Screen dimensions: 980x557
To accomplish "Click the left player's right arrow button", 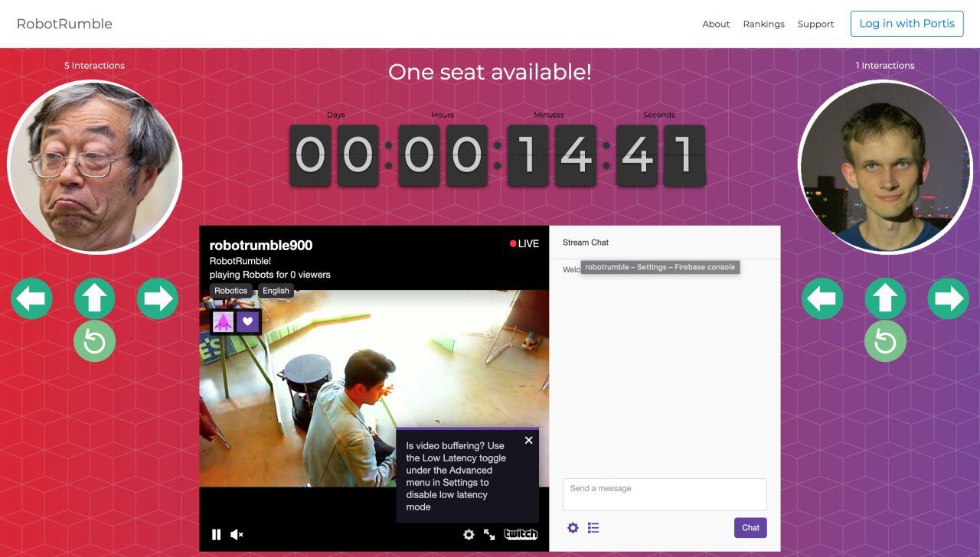I will (x=158, y=298).
